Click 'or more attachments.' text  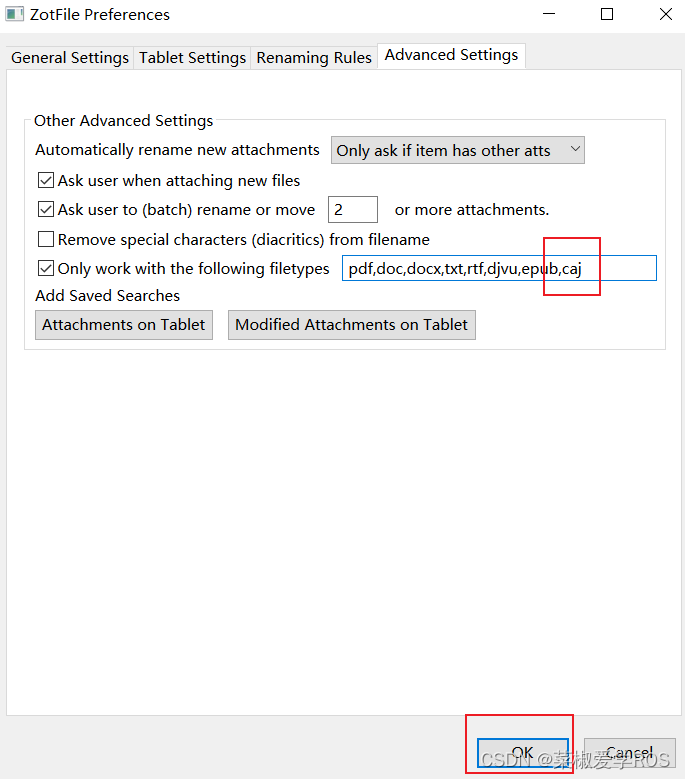(x=472, y=210)
